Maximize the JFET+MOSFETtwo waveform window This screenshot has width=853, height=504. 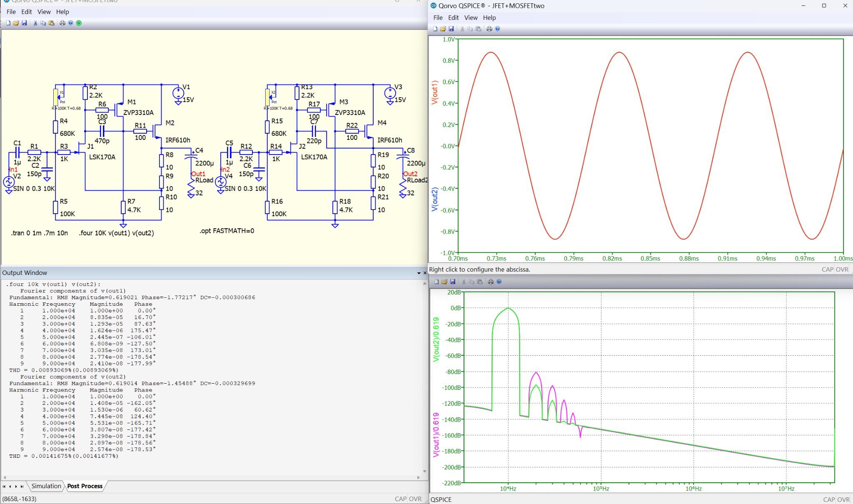pos(824,5)
